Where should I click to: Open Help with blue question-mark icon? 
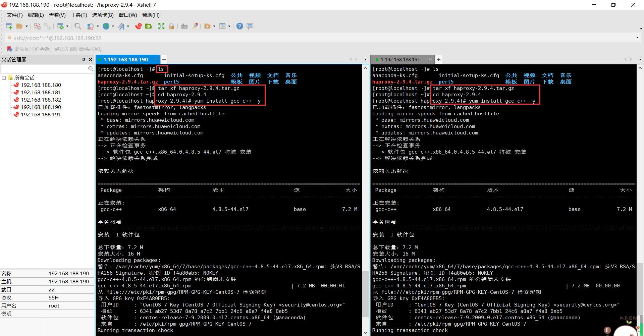click(239, 26)
